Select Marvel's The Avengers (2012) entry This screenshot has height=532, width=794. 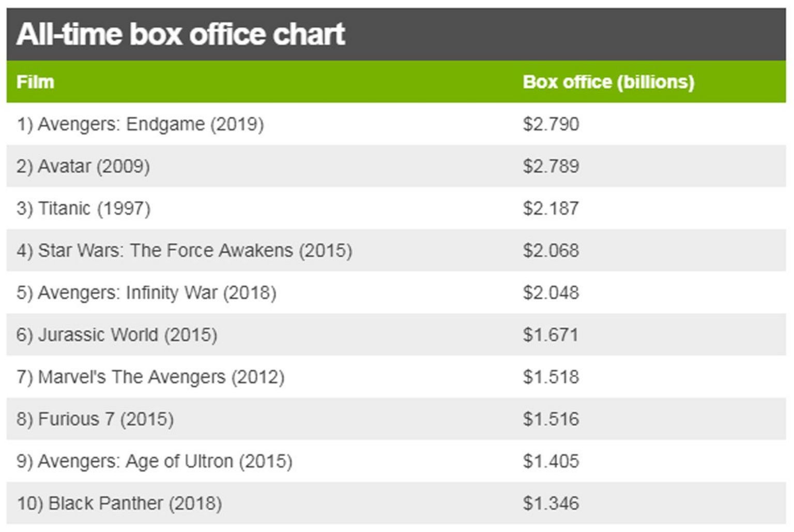pos(150,377)
